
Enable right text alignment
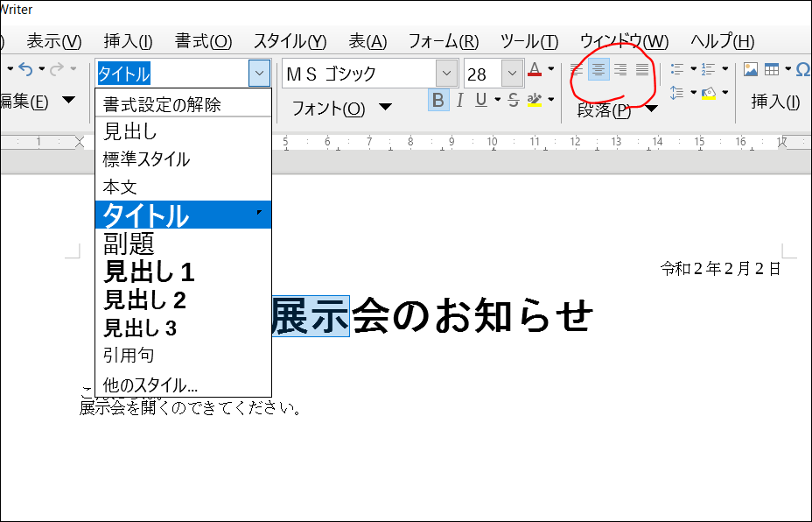619,70
